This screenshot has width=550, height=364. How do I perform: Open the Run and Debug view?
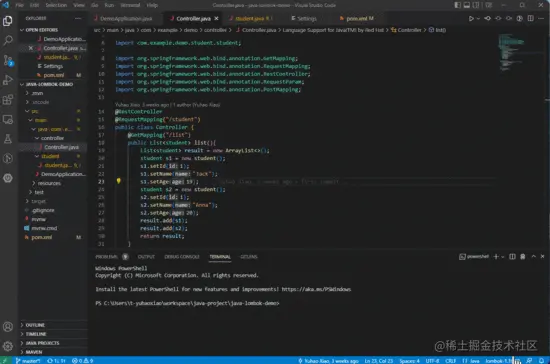pyautogui.click(x=8, y=80)
